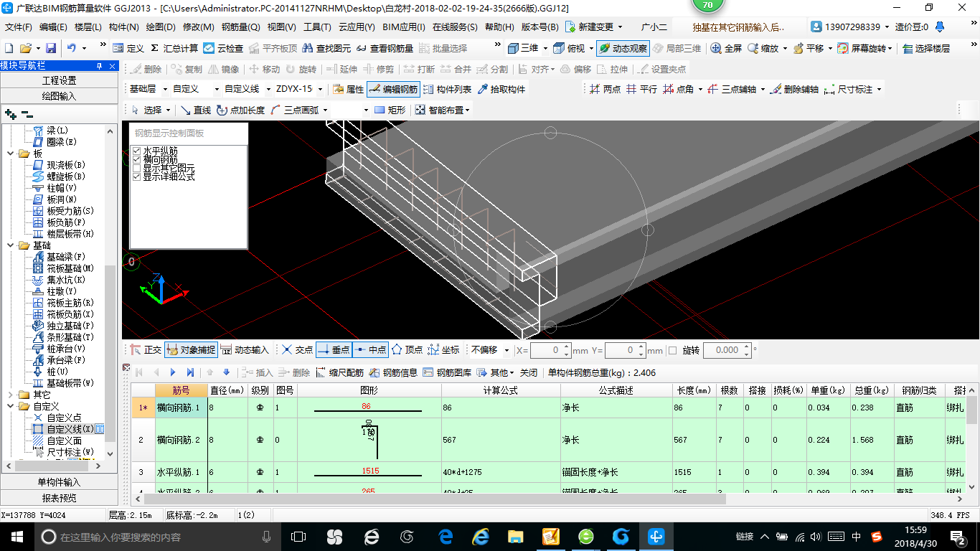Click 拾取构件 pick component tool
Image resolution: width=980 pixels, height=551 pixels.
[501, 89]
